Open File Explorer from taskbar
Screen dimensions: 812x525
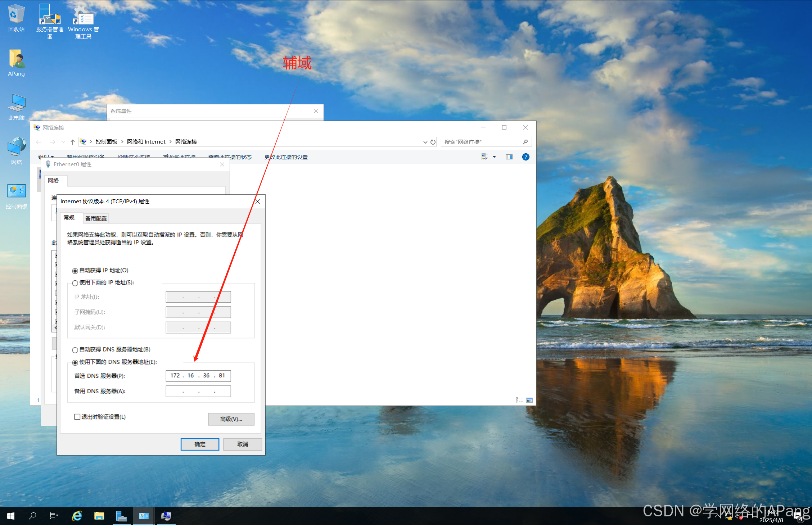[x=99, y=516]
